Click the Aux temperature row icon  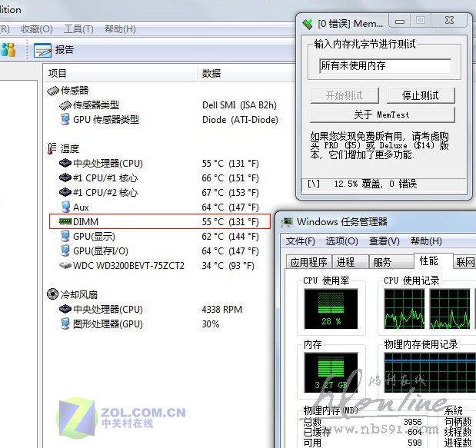(65, 207)
